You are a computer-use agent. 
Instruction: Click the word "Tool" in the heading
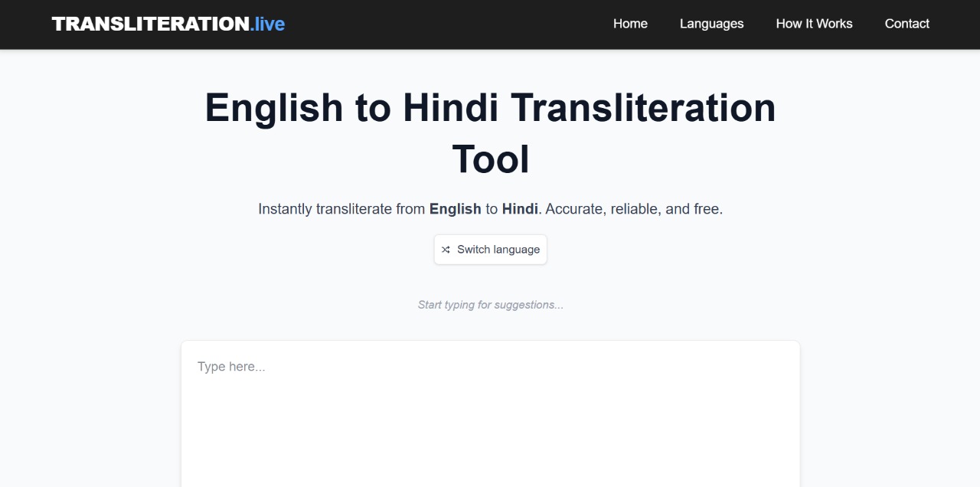pyautogui.click(x=490, y=159)
